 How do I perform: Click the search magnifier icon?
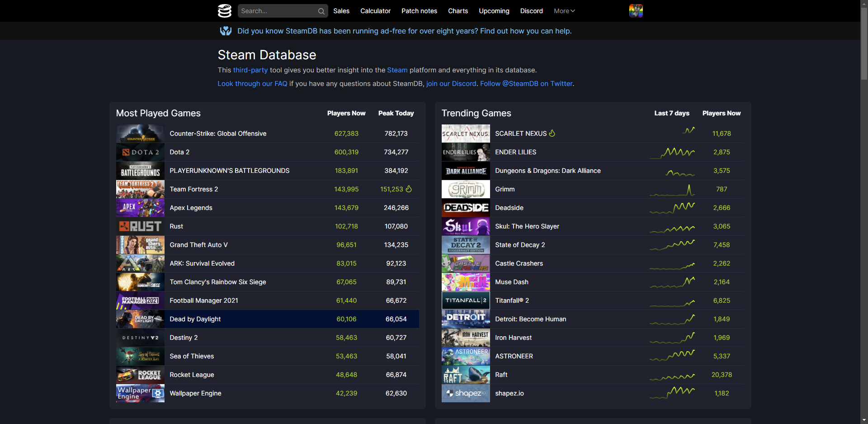point(321,11)
